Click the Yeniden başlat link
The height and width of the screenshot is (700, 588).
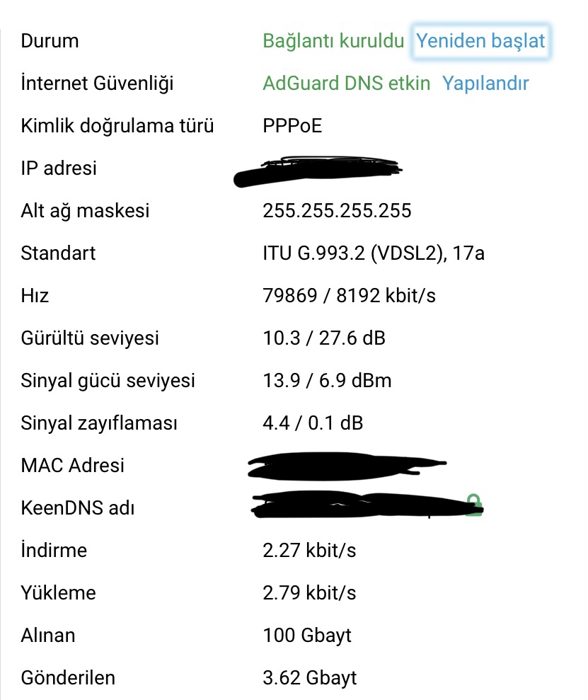click(x=480, y=40)
